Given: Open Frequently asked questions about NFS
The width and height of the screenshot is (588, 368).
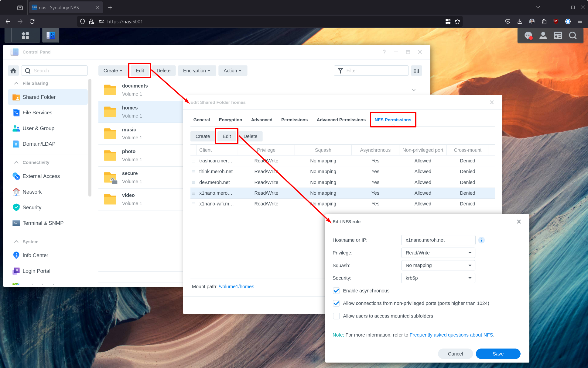Looking at the screenshot, I should [x=451, y=335].
